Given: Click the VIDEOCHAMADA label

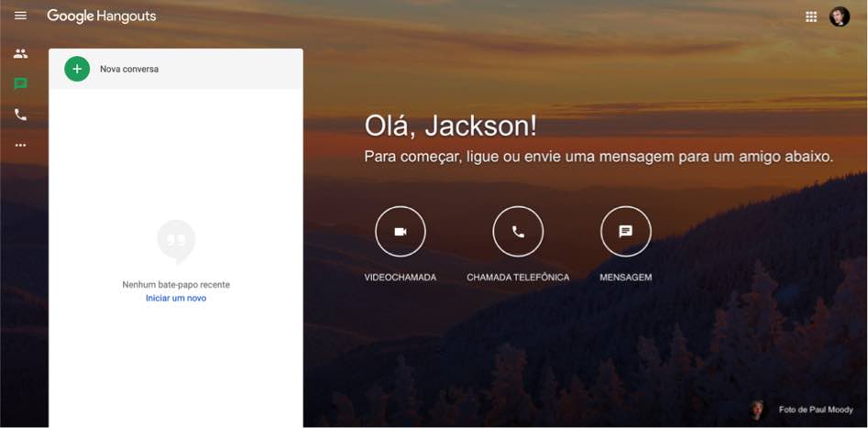Looking at the screenshot, I should click(401, 278).
